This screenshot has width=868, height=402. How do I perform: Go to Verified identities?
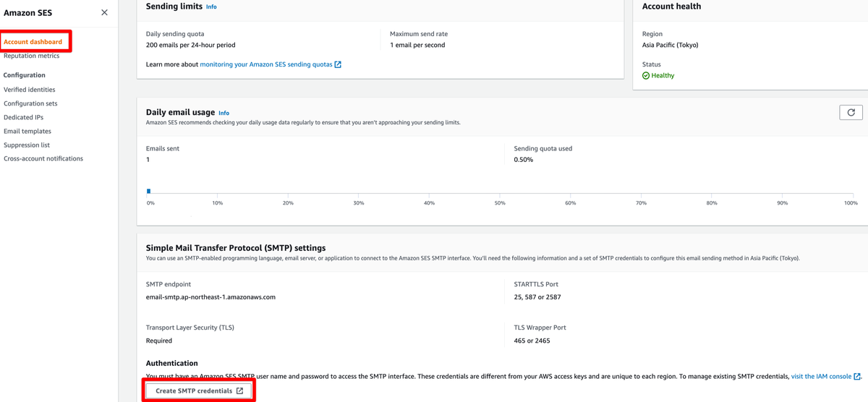30,90
